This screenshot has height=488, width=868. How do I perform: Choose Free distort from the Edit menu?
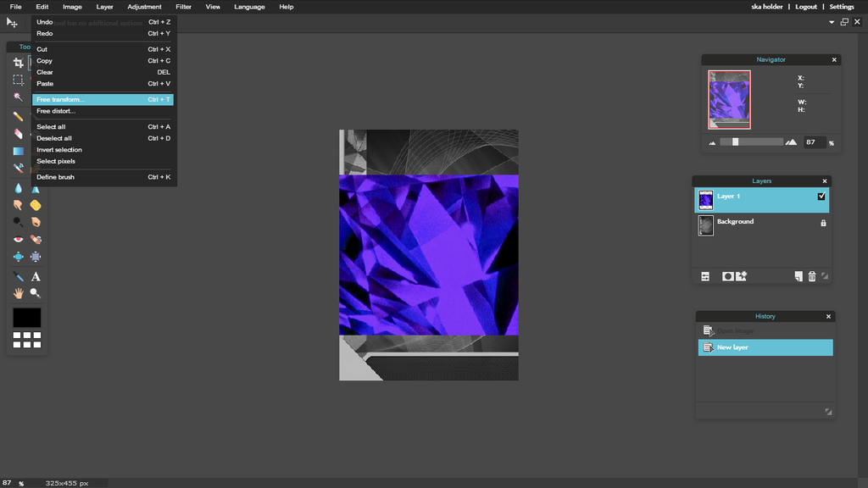(103, 111)
